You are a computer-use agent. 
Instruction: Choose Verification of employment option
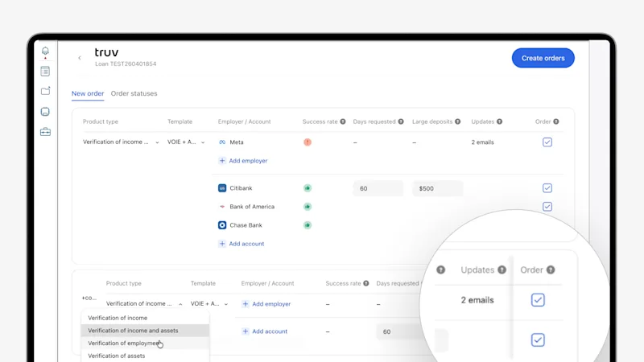tap(145, 343)
